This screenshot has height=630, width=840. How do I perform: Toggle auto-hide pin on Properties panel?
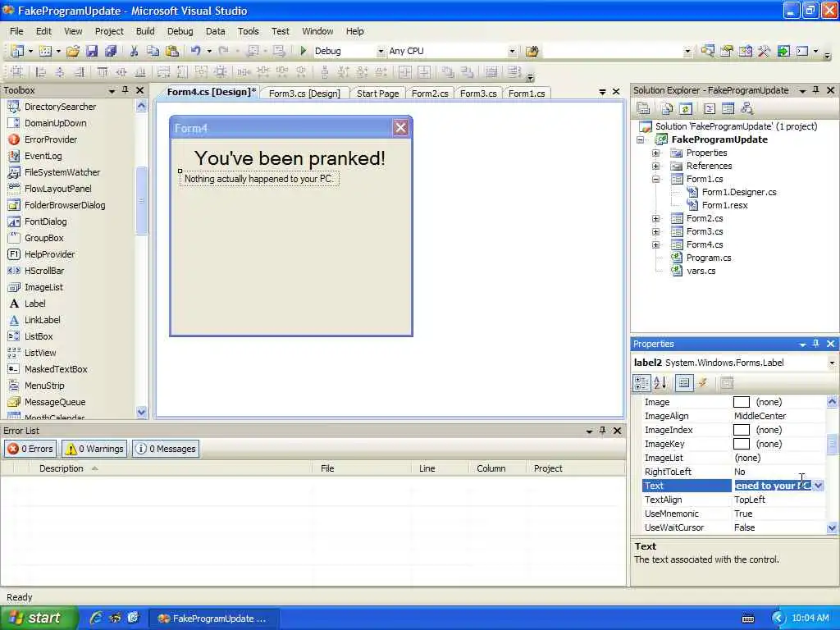pos(815,344)
